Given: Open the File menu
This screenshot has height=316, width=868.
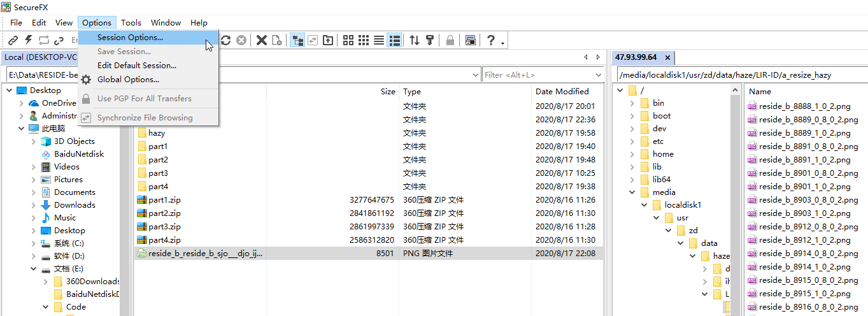Looking at the screenshot, I should [17, 22].
